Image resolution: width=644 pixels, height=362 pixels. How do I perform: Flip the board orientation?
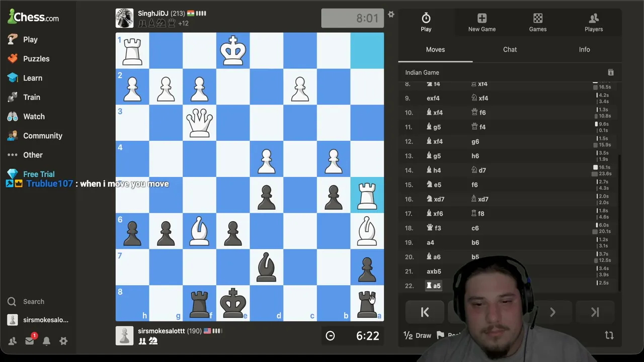click(609, 335)
